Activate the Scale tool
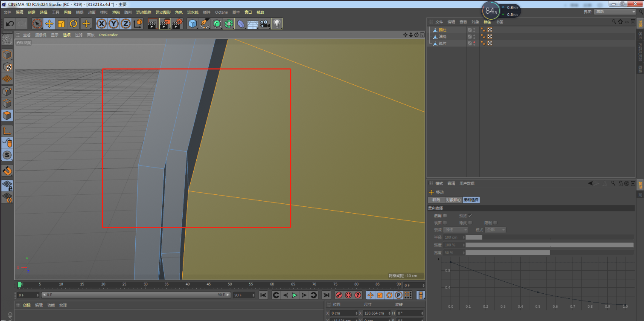Viewport: 644px width, 321px height. [61, 24]
